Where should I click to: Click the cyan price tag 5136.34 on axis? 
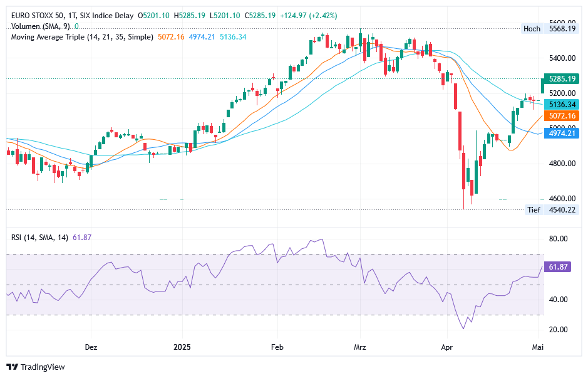(562, 105)
